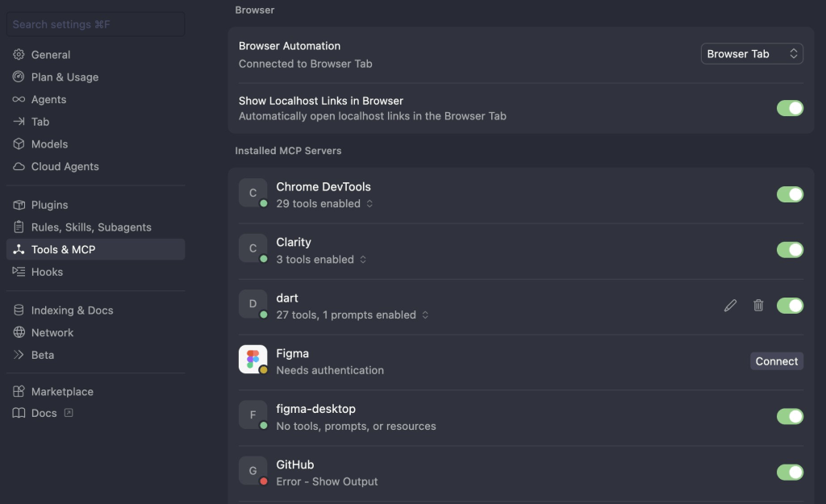
Task: Click the Cloud Agents cloud icon
Action: 19,167
